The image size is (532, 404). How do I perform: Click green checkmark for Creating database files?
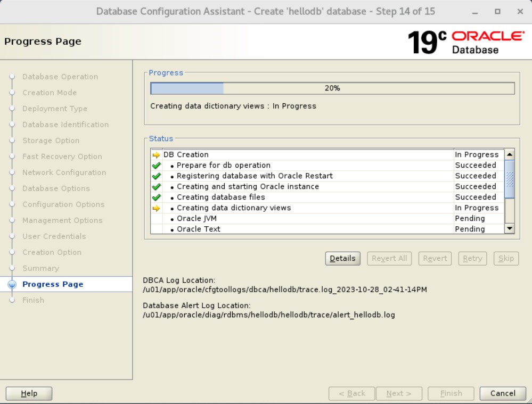coord(157,197)
